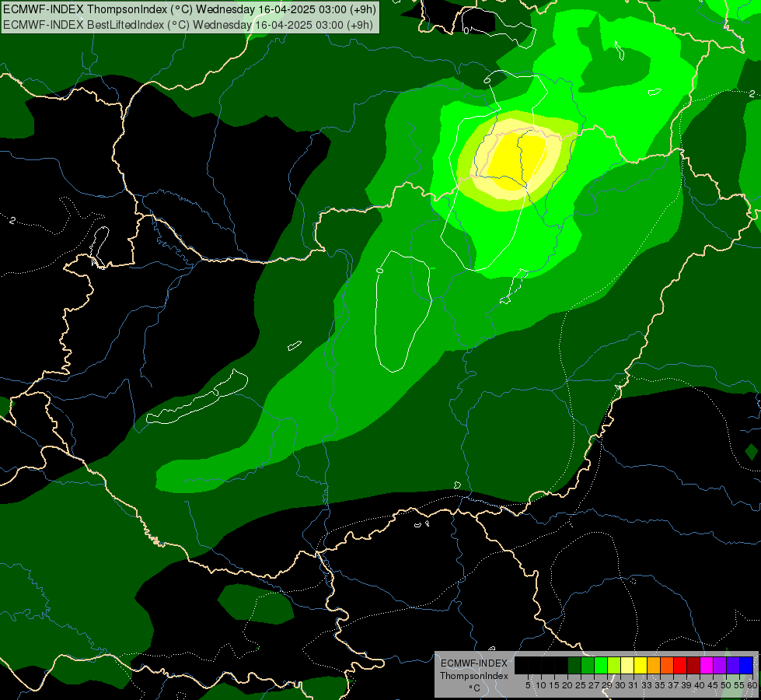
Task: Click the legend tick value '5'
Action: click(x=528, y=685)
